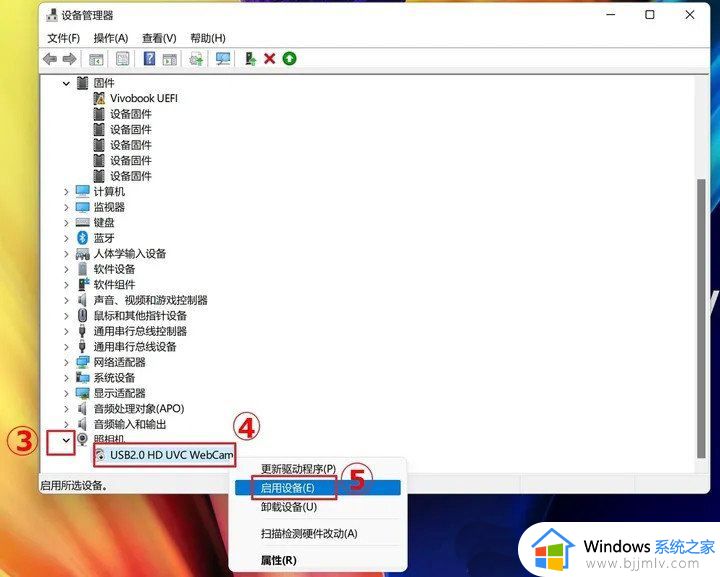Click the monitor category icon
This screenshot has width=720, height=577.
83,207
